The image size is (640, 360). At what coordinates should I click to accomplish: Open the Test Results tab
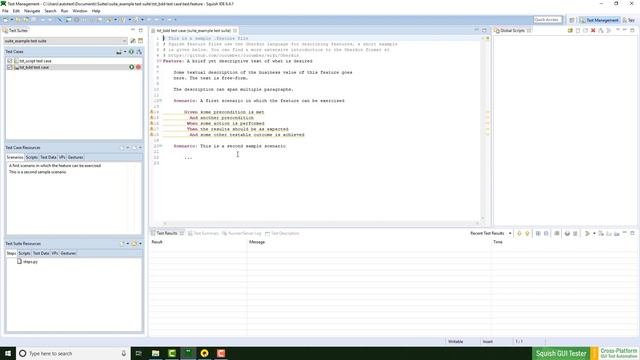[167, 233]
